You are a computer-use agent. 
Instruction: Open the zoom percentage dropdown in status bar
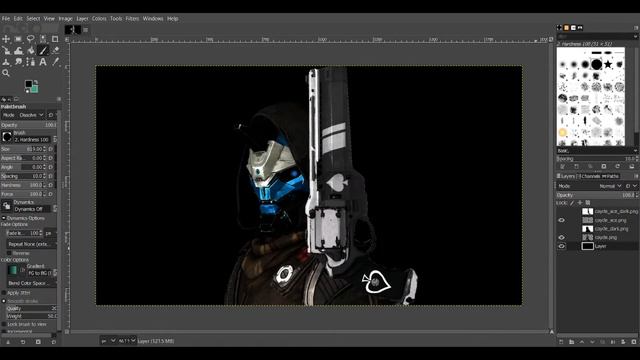pos(127,340)
